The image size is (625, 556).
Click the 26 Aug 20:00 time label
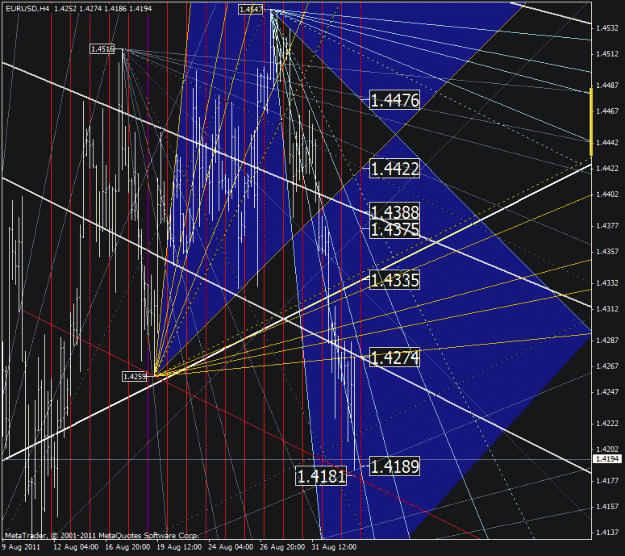click(x=282, y=547)
